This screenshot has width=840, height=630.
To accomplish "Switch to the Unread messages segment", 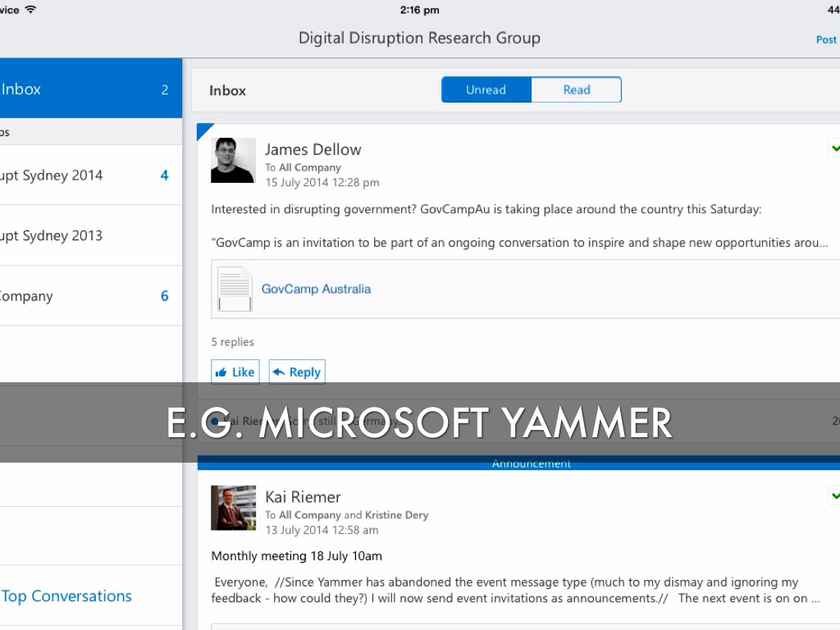I will click(x=486, y=89).
